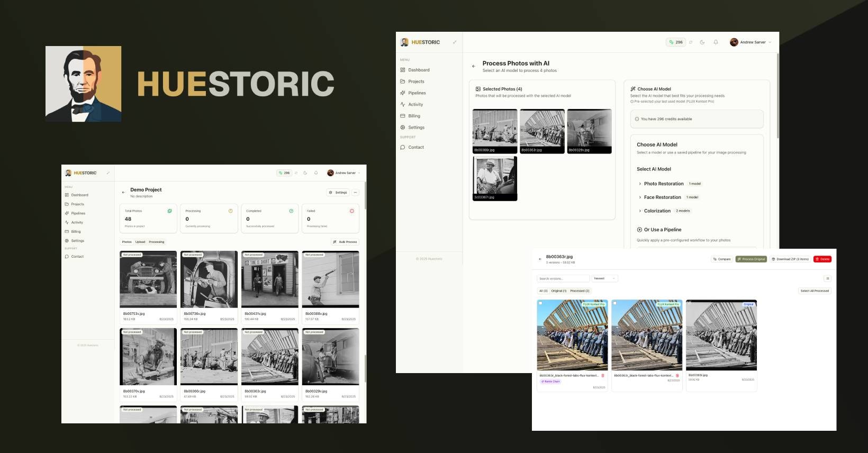Screen dimensions: 868x453
Task: Expand Colorization model group
Action: (x=664, y=211)
